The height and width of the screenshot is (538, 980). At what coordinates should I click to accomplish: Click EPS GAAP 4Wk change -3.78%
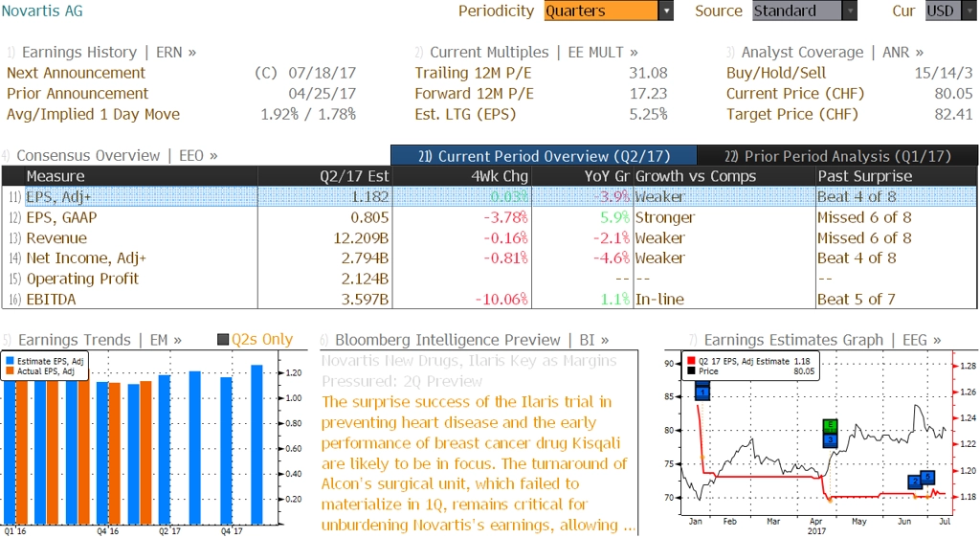[x=505, y=217]
